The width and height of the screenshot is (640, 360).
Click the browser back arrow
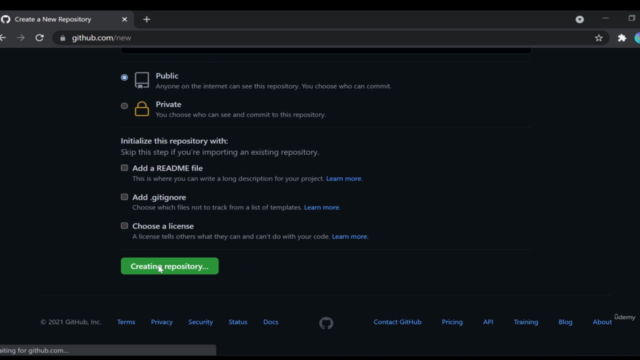pos(3,38)
